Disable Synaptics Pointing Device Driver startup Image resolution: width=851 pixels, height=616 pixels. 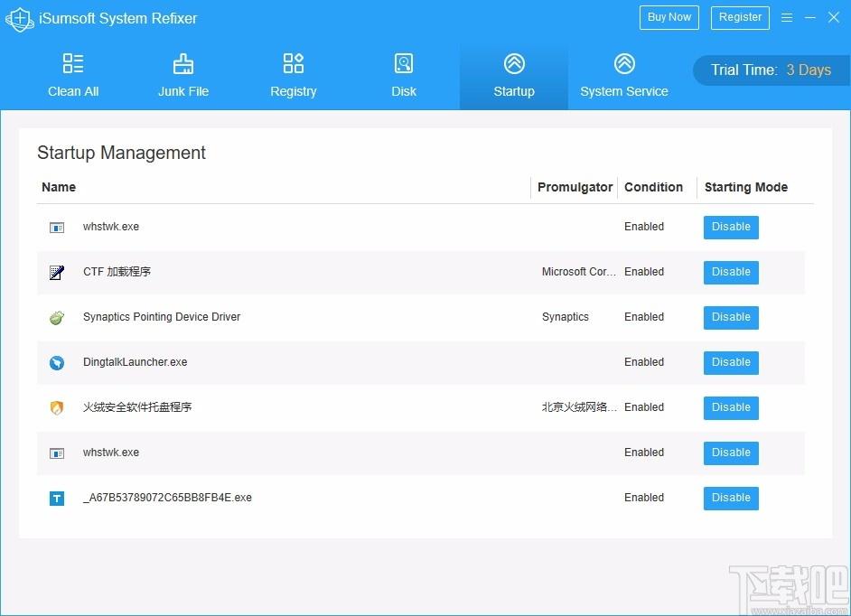(731, 317)
